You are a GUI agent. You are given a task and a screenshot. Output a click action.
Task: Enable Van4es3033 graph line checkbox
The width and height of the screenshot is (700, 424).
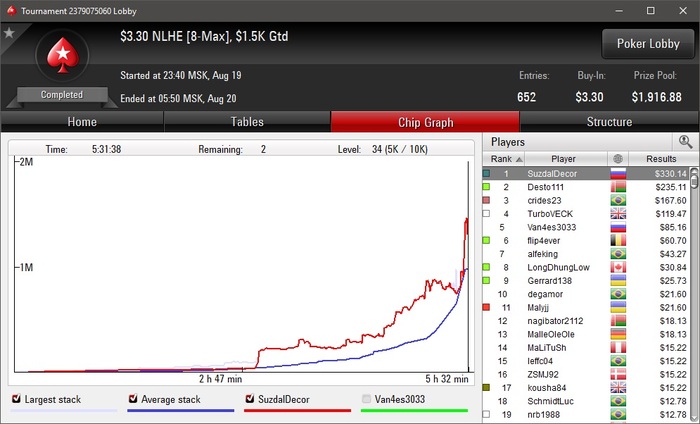(x=367, y=399)
